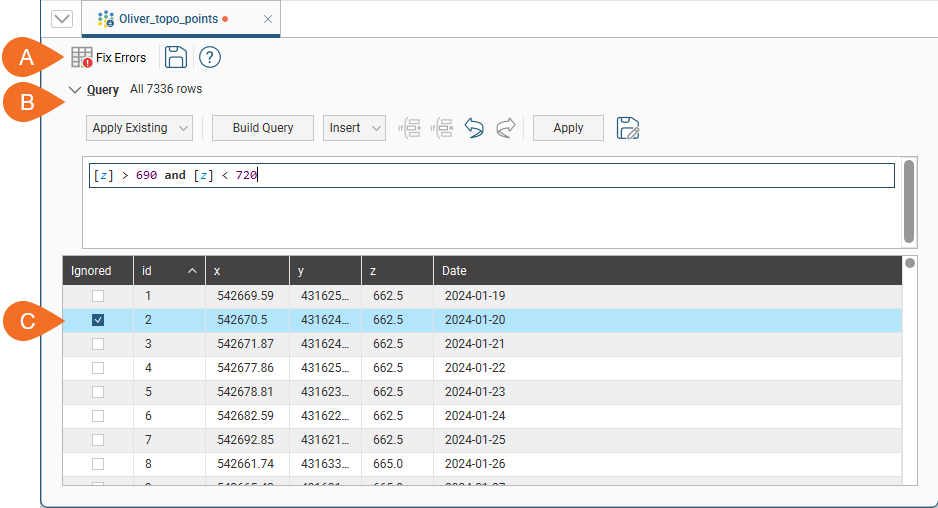The image size is (938, 508).
Task: Switch to the Oliver_topo_points tab
Action: pyautogui.click(x=167, y=19)
